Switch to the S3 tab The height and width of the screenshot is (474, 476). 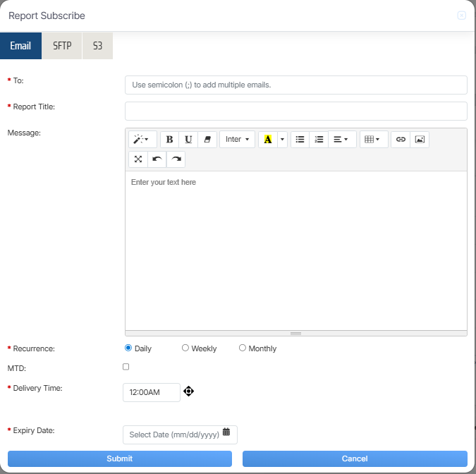coord(97,46)
